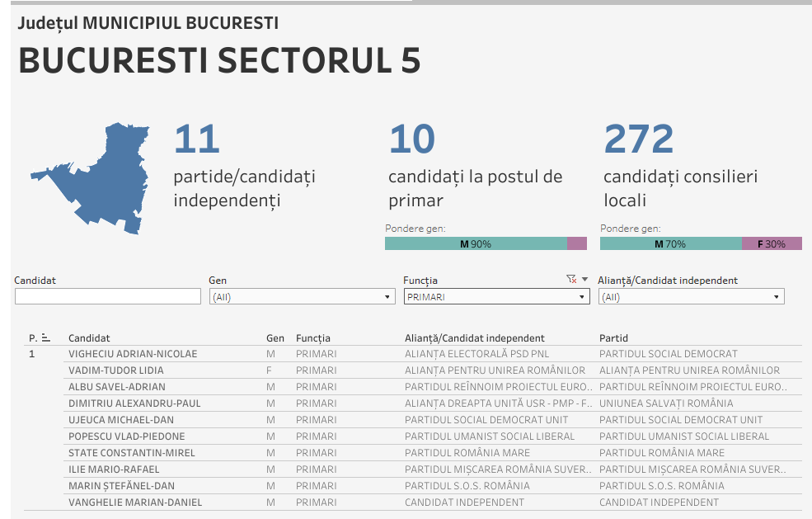The height and width of the screenshot is (519, 812).
Task: Click the purple F 30% gender bar segment
Action: point(772,244)
